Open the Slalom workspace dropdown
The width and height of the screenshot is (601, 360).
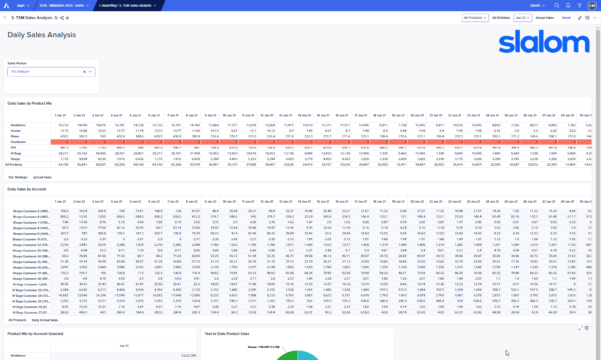click(537, 5)
